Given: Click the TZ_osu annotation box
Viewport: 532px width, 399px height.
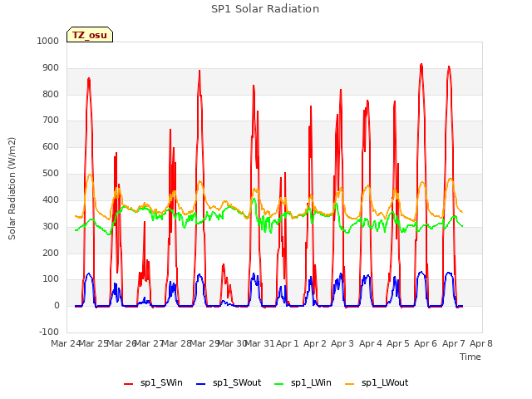Looking at the screenshot, I should (90, 35).
